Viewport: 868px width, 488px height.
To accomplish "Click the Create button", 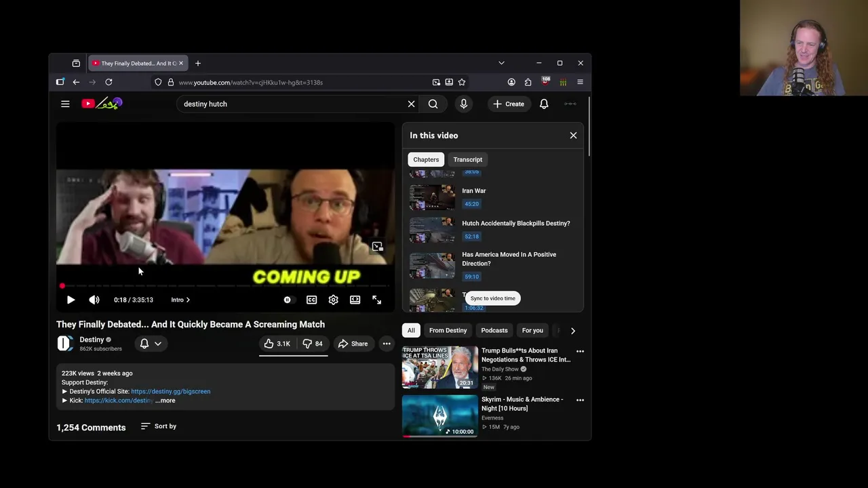I will tap(509, 104).
